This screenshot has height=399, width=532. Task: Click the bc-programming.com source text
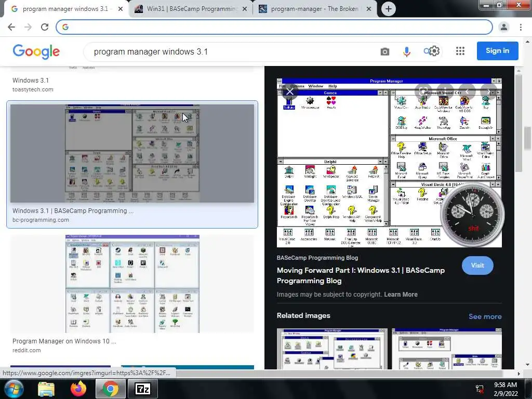(x=41, y=220)
